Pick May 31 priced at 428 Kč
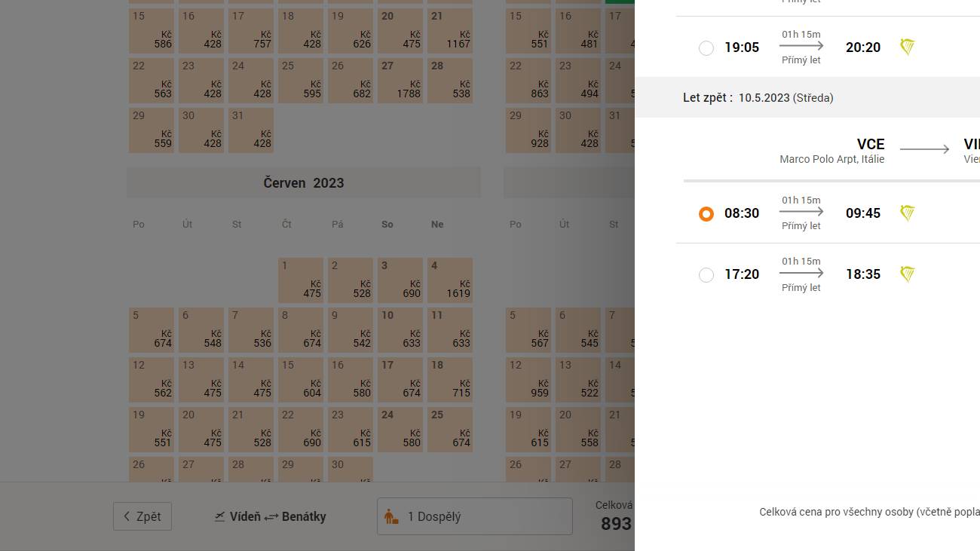 251,130
